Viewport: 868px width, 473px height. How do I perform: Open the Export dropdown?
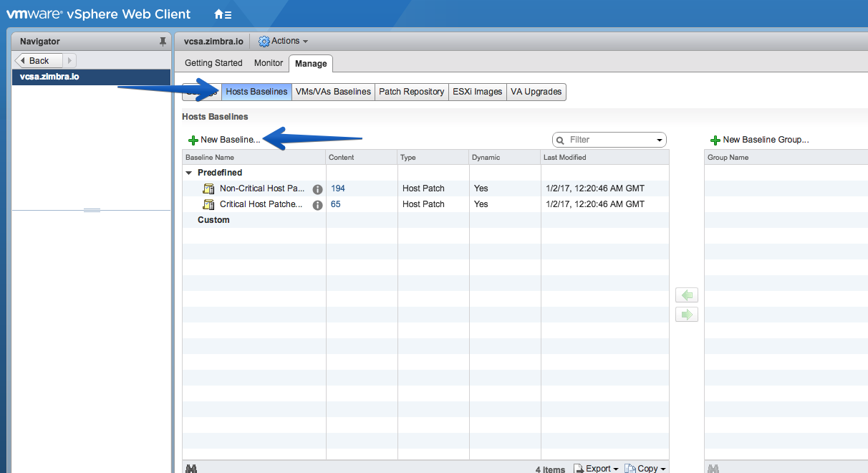tap(596, 468)
